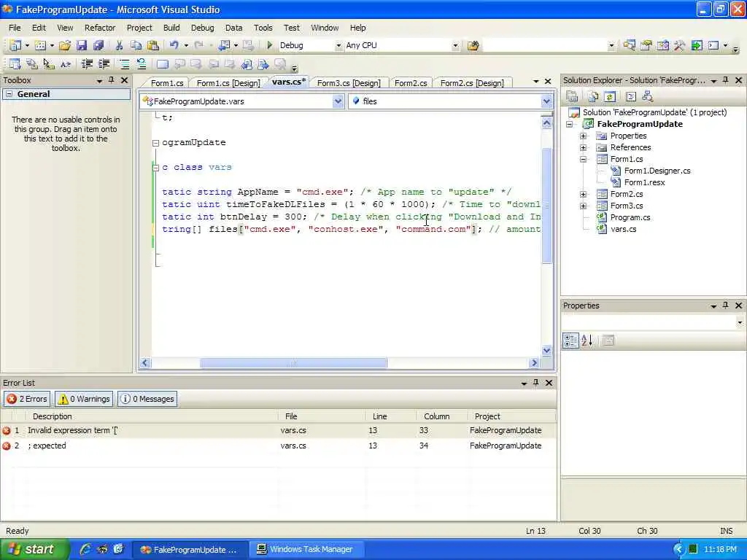
Task: Switch Properties panel to Categorized view
Action: pyautogui.click(x=570, y=341)
